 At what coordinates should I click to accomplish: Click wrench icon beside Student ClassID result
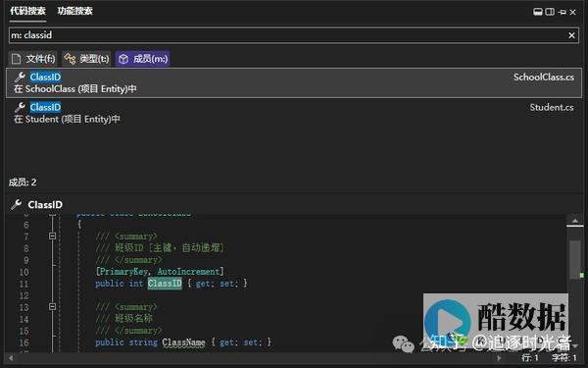click(20, 107)
